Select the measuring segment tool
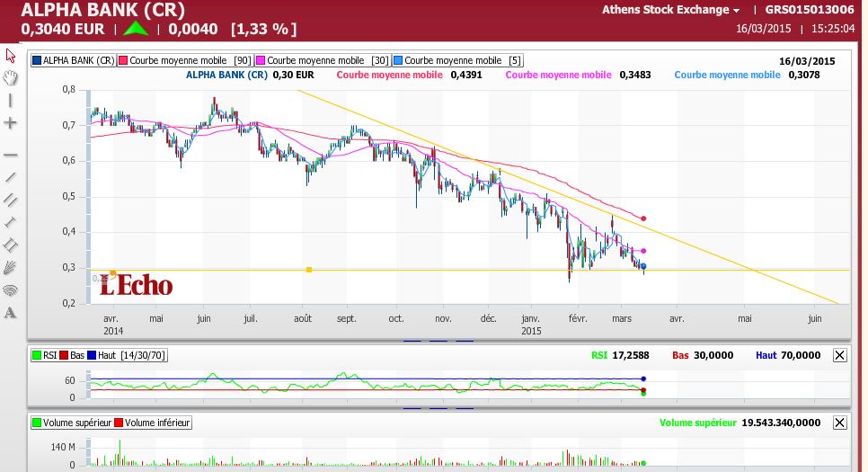868x472 pixels. pos(11,222)
